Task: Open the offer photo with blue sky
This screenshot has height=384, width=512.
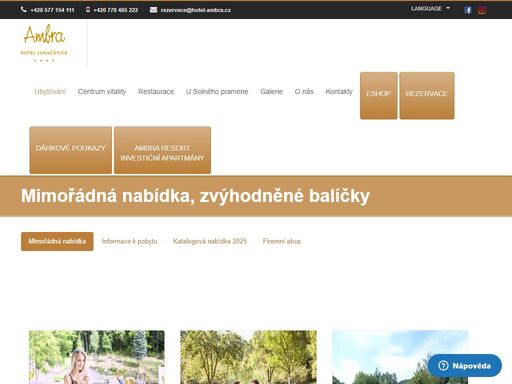Action: point(400,357)
